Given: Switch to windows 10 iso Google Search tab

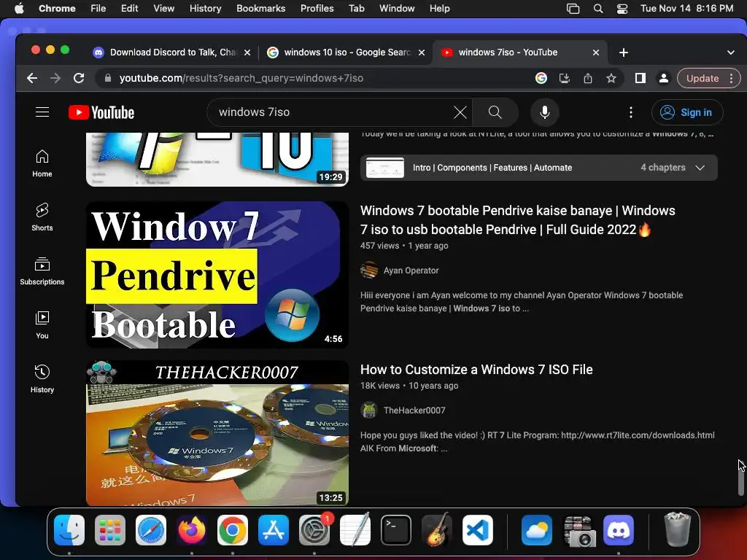Looking at the screenshot, I should [346, 52].
